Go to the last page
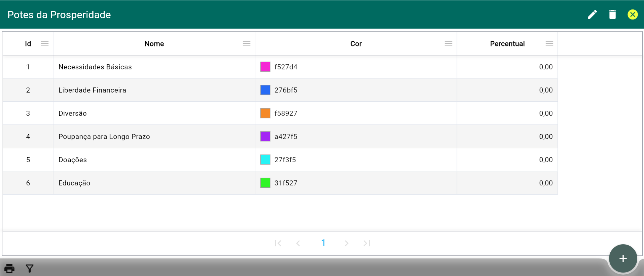 coord(366,243)
